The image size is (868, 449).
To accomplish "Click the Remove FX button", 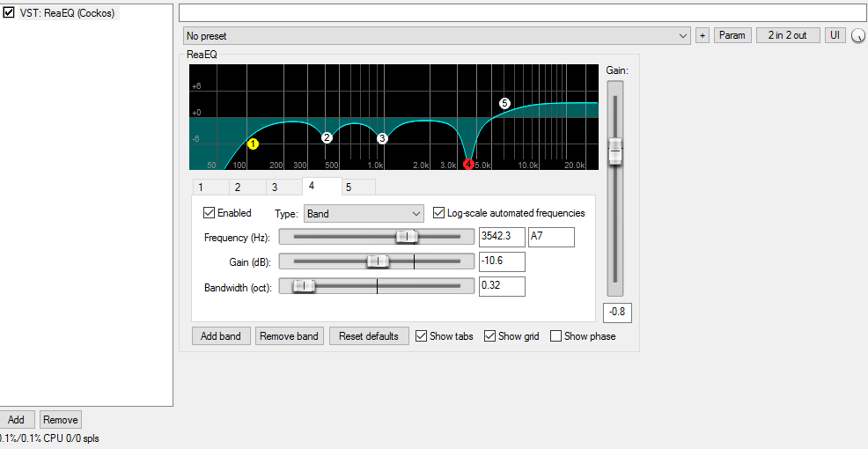I will pyautogui.click(x=61, y=420).
